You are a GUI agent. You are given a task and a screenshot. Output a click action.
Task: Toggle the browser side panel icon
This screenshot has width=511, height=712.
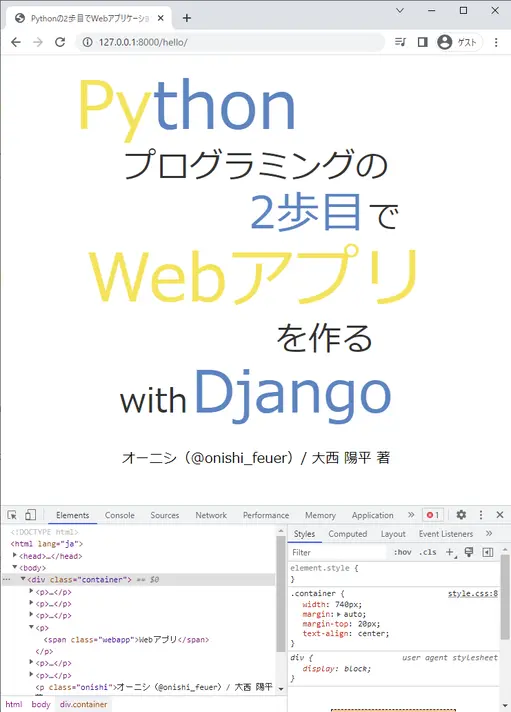tap(422, 42)
